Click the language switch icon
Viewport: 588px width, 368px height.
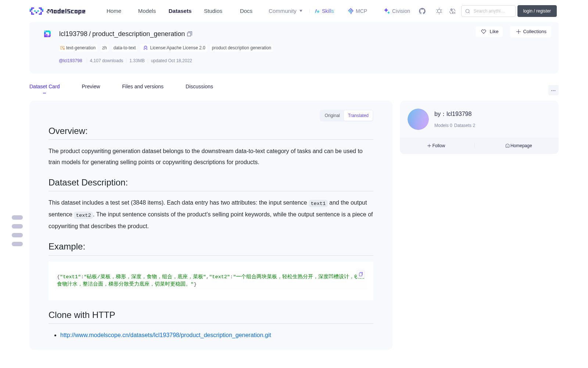pos(452,11)
